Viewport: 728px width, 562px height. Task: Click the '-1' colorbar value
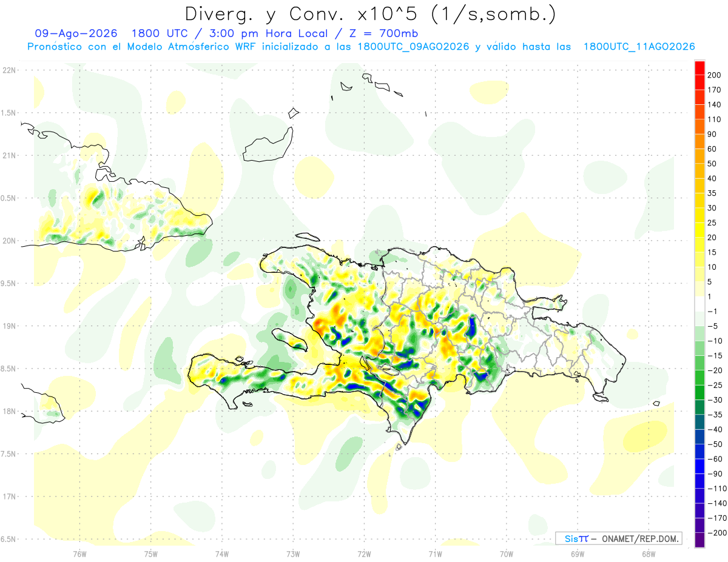click(x=713, y=312)
